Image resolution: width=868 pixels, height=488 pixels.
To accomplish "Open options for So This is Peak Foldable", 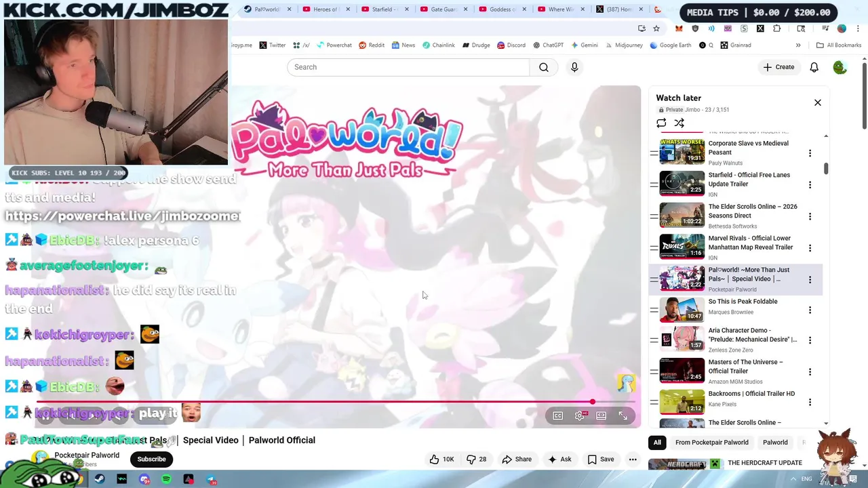I will coord(810,310).
